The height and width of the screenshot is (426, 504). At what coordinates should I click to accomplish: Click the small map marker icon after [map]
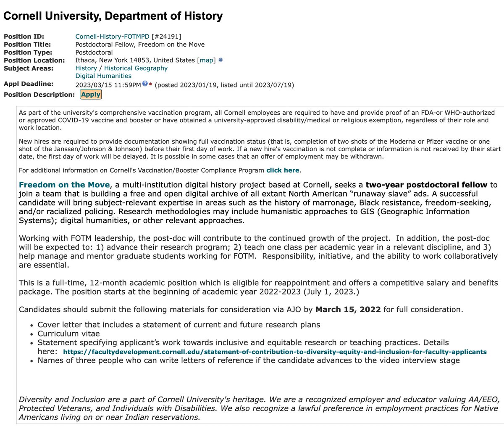pyautogui.click(x=220, y=60)
